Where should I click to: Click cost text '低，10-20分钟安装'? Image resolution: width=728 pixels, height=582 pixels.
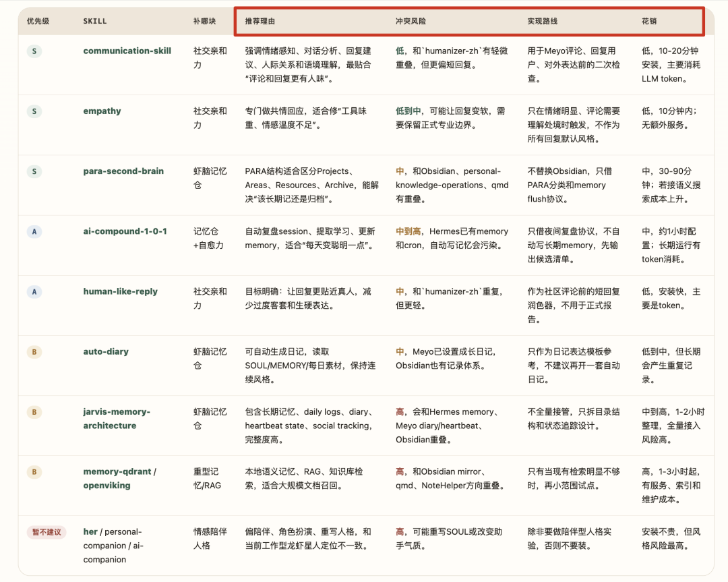pos(671,65)
